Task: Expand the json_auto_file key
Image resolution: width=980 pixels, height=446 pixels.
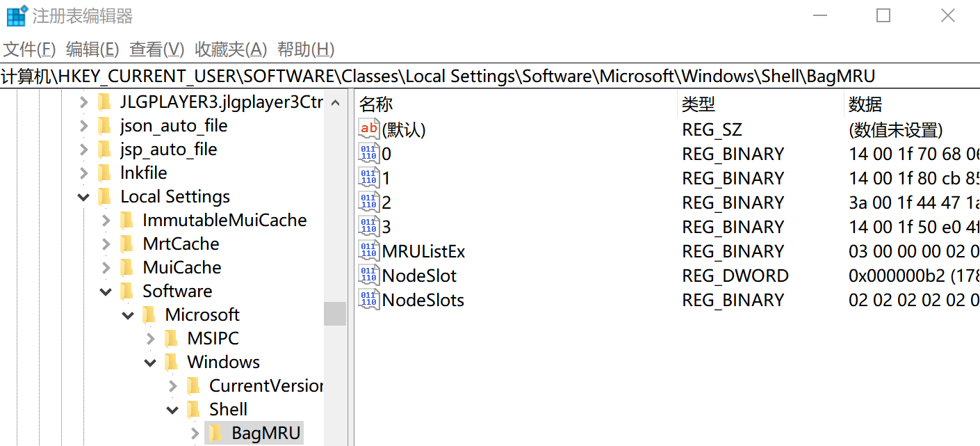Action: pyautogui.click(x=84, y=127)
